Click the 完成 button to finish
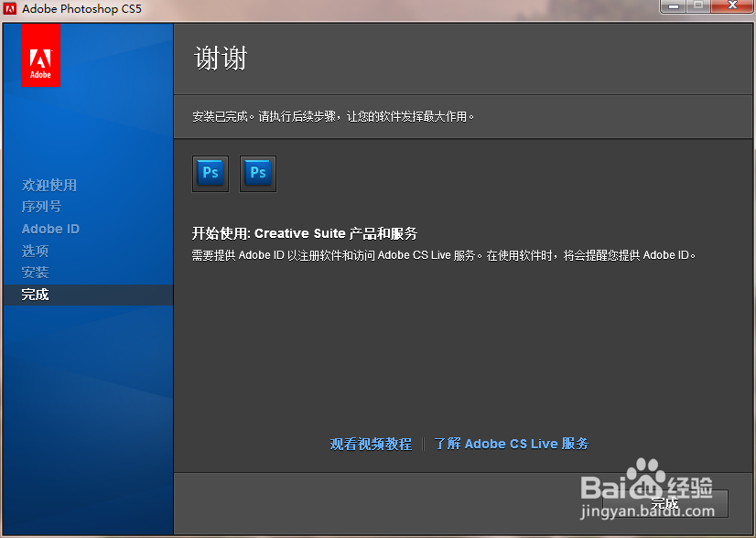Image resolution: width=756 pixels, height=538 pixels. [664, 503]
